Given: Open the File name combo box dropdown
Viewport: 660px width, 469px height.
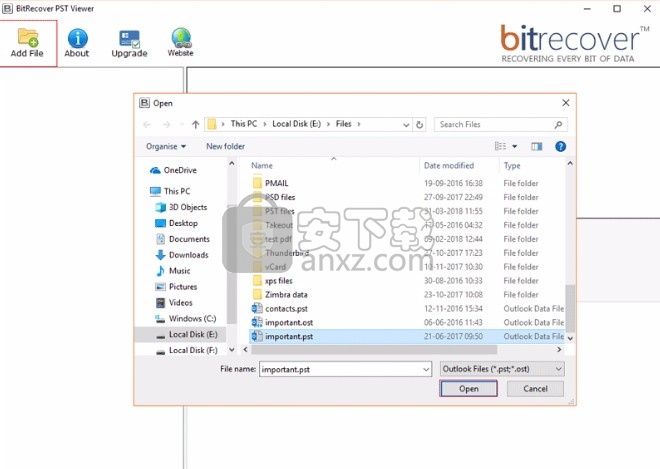Looking at the screenshot, I should click(x=426, y=370).
